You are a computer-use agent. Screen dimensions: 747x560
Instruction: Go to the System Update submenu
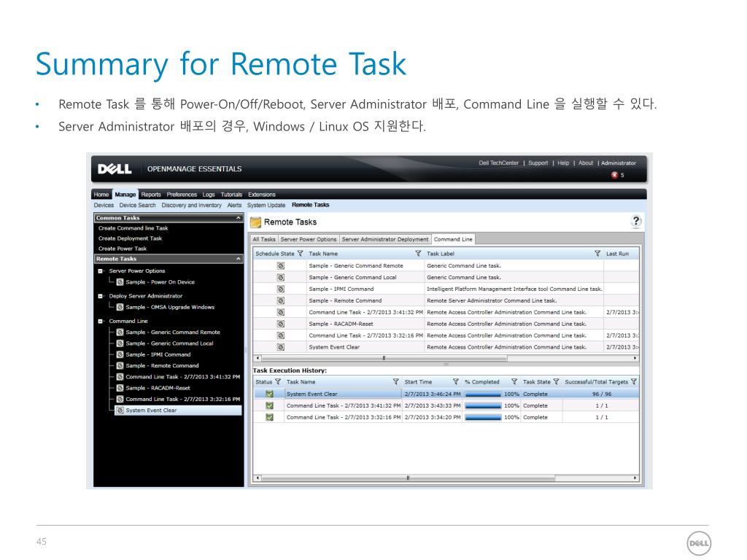tap(266, 205)
